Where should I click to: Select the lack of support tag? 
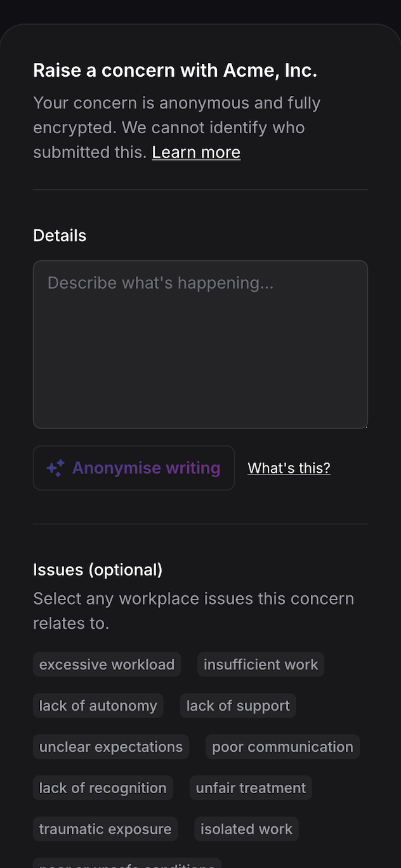(238, 706)
